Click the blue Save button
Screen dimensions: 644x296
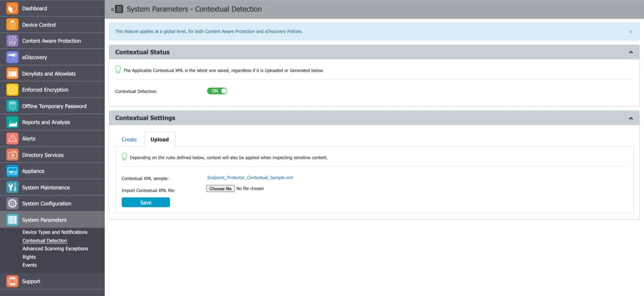(x=146, y=202)
